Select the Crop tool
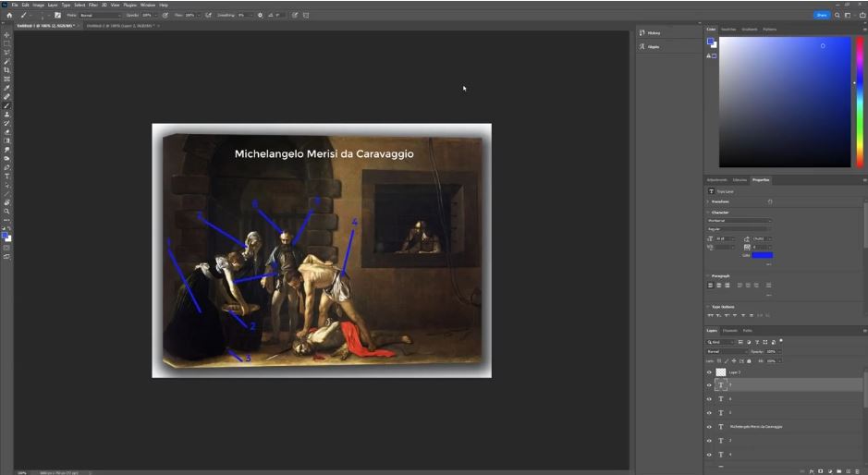The height and width of the screenshot is (475, 868). tap(7, 70)
